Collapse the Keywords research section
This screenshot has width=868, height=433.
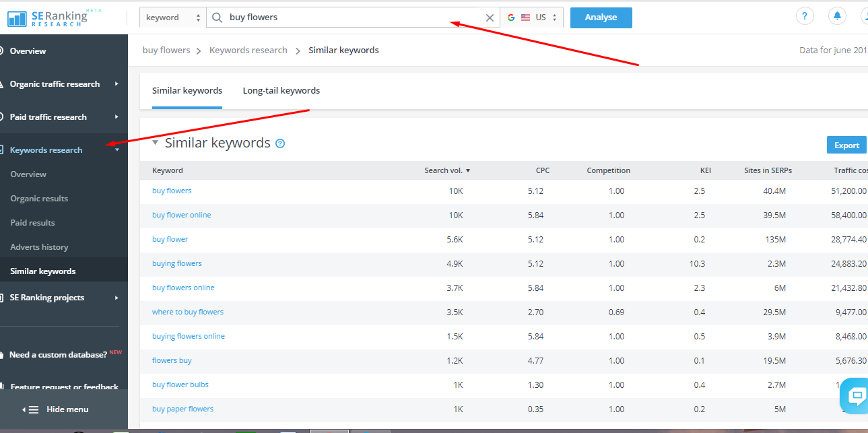118,149
